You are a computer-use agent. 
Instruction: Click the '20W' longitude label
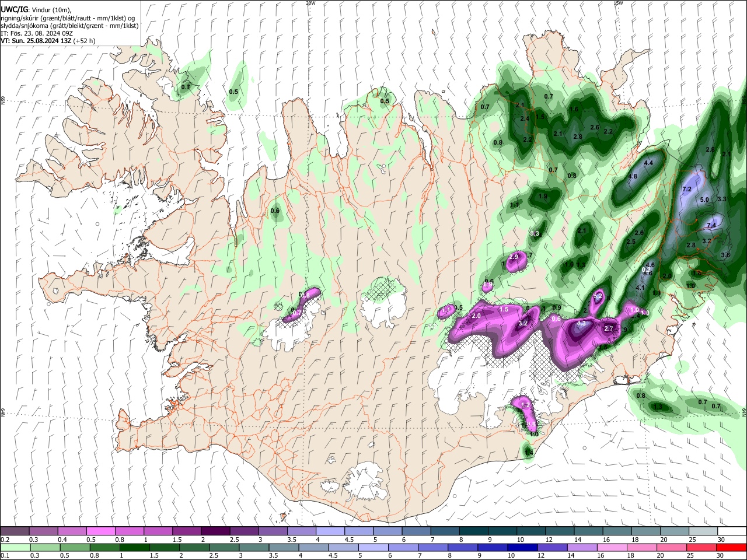(x=310, y=3)
